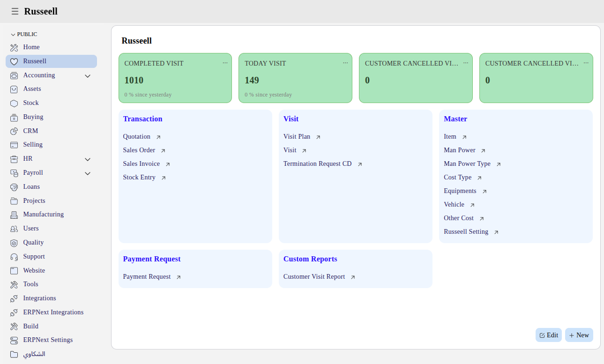Screen dimensions: 604x364
Task: Collapse the PUBLIC sidebar group
Action: (x=13, y=35)
